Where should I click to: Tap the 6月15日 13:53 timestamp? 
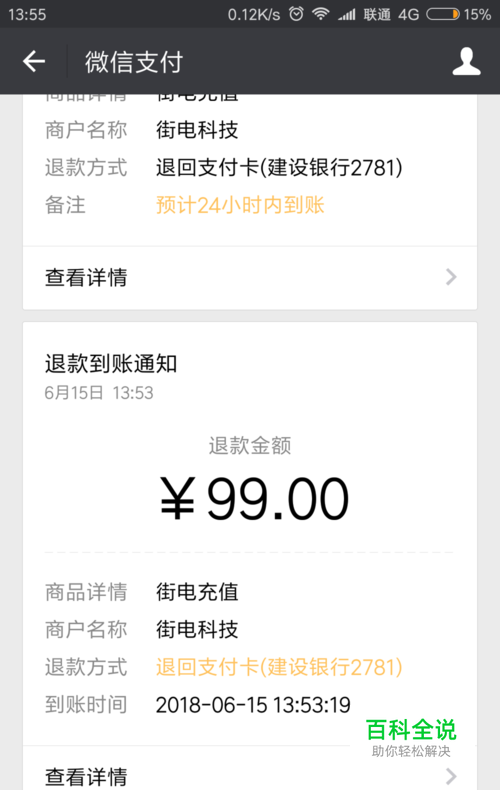click(99, 393)
